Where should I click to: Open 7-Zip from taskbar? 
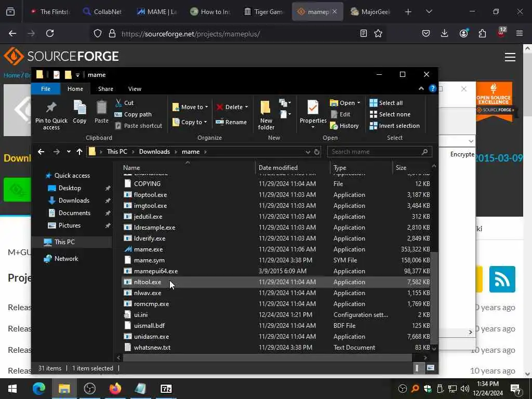point(166,389)
